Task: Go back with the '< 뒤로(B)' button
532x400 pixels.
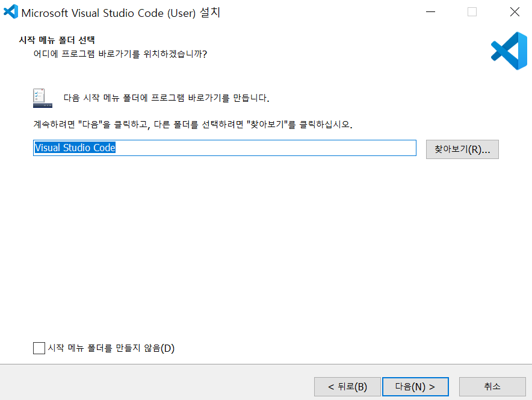Action: click(347, 386)
